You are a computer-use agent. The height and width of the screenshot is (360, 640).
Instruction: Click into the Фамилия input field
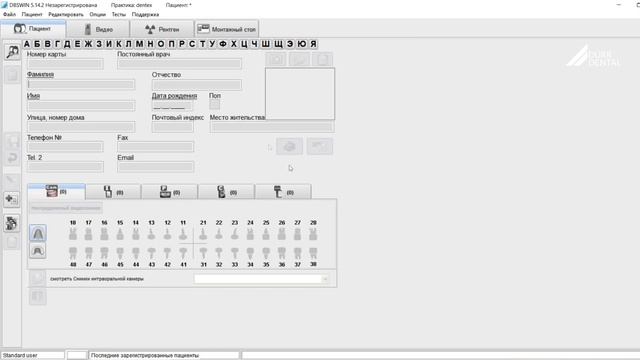(81, 84)
